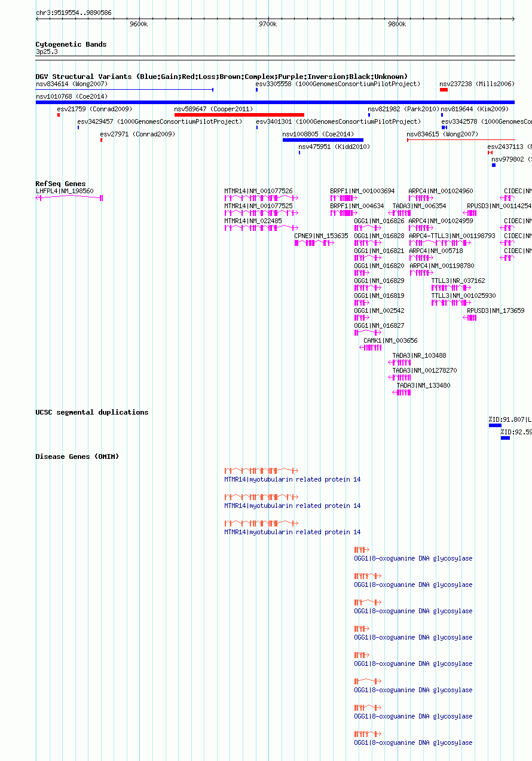Open transcript ARPC4|NM_005718
This screenshot has height=761, width=532.
tap(436, 251)
